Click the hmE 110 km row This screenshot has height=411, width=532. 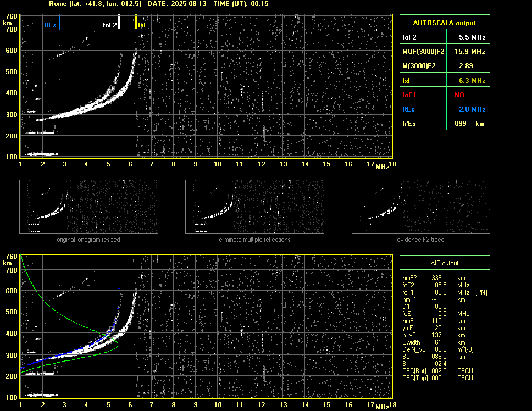(434, 321)
